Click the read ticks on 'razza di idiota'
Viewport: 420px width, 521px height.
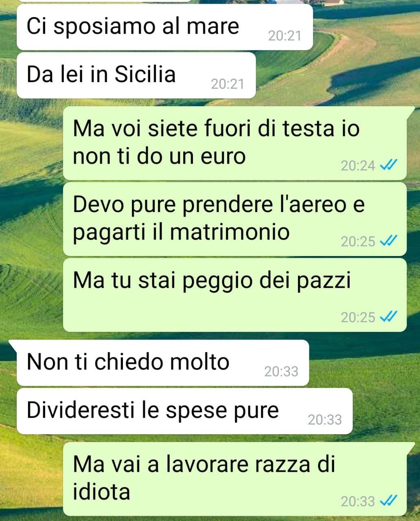pos(388,501)
